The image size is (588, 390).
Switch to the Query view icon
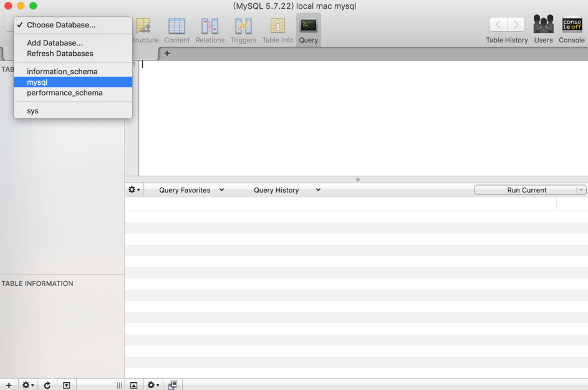pos(309,26)
